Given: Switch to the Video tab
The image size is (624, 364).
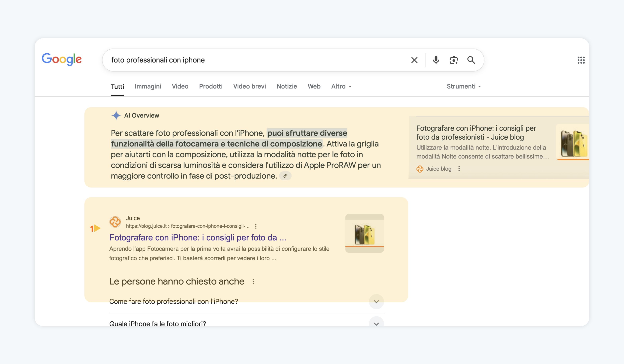Looking at the screenshot, I should (x=180, y=86).
